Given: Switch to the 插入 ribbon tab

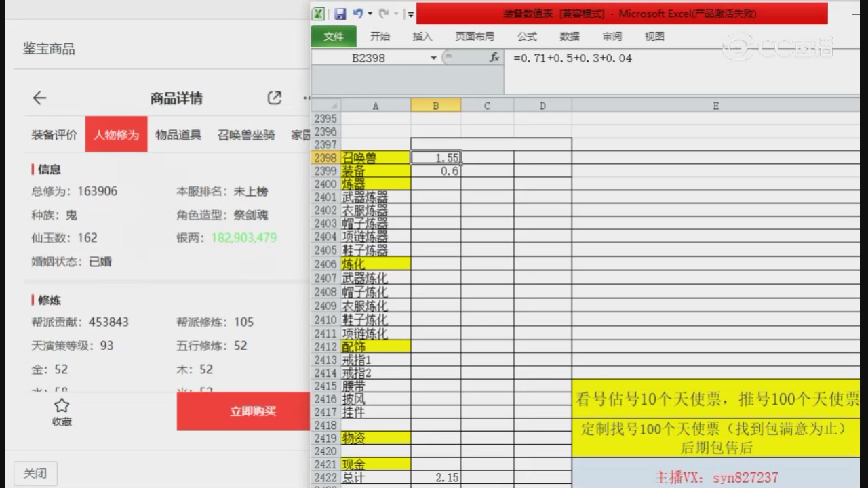Looking at the screenshot, I should pos(422,37).
